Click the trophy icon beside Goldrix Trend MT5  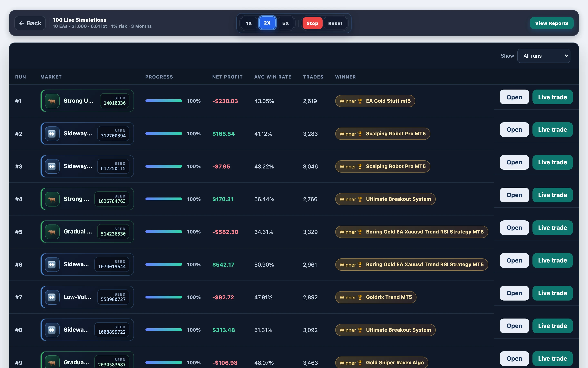(360, 297)
